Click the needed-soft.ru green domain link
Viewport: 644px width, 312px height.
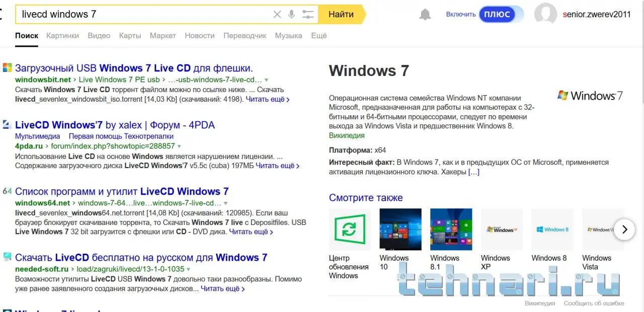click(x=41, y=269)
